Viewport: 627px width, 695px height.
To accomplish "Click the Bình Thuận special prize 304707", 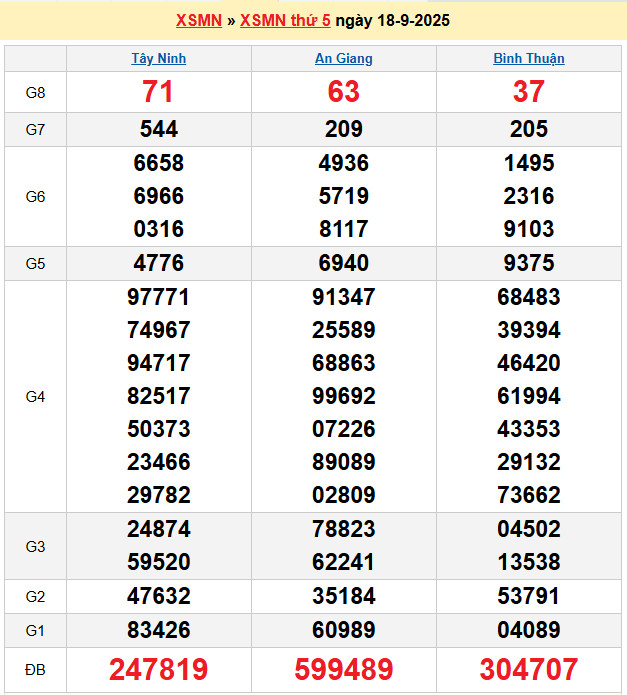I will (x=528, y=669).
